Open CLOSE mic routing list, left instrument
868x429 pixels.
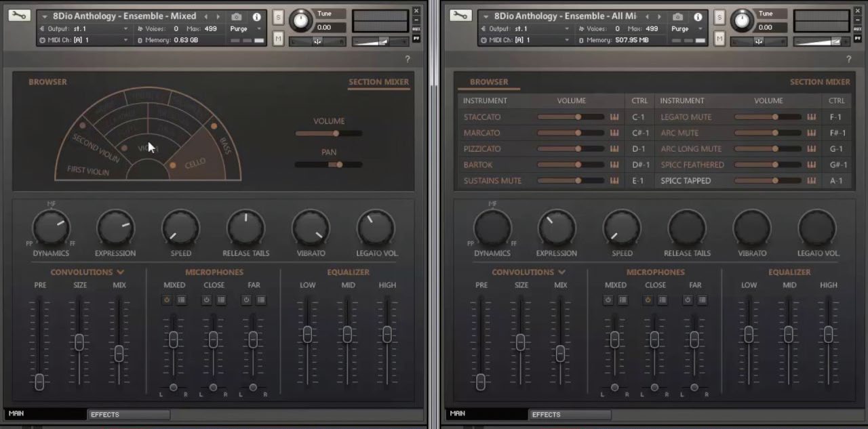coord(221,300)
